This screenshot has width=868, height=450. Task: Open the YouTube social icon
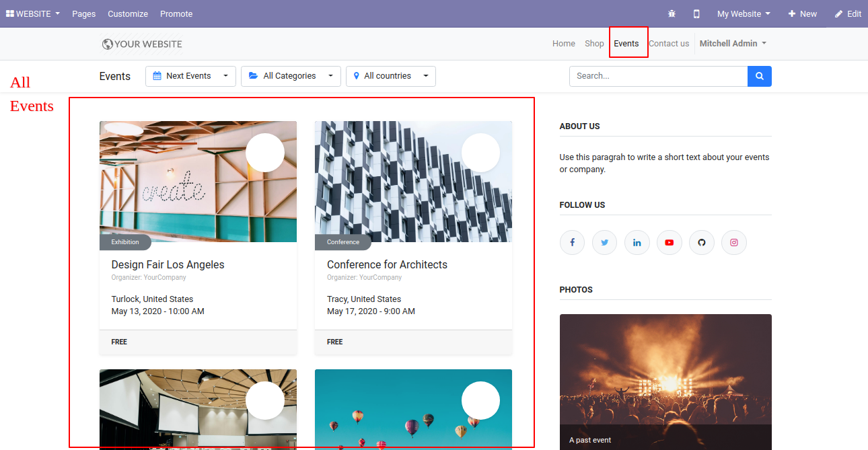[670, 242]
